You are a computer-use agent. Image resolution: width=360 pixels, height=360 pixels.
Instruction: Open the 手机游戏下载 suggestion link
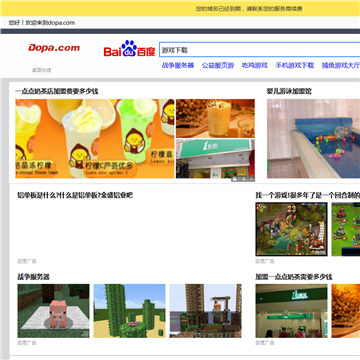295,65
